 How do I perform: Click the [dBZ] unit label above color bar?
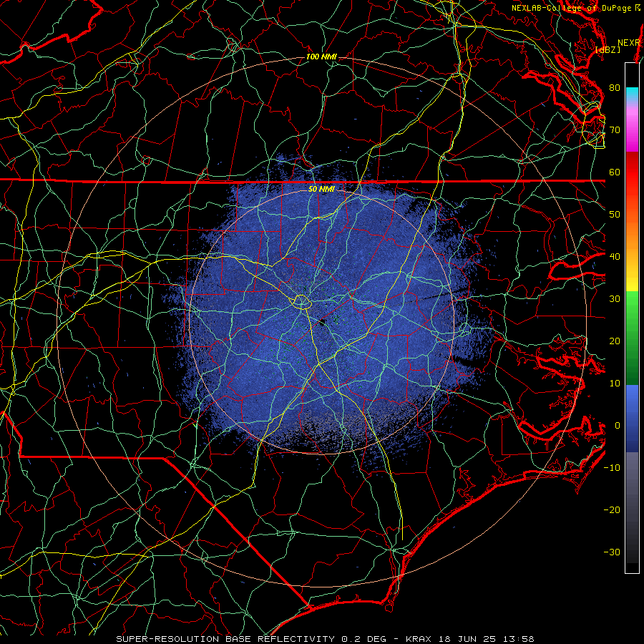(608, 49)
